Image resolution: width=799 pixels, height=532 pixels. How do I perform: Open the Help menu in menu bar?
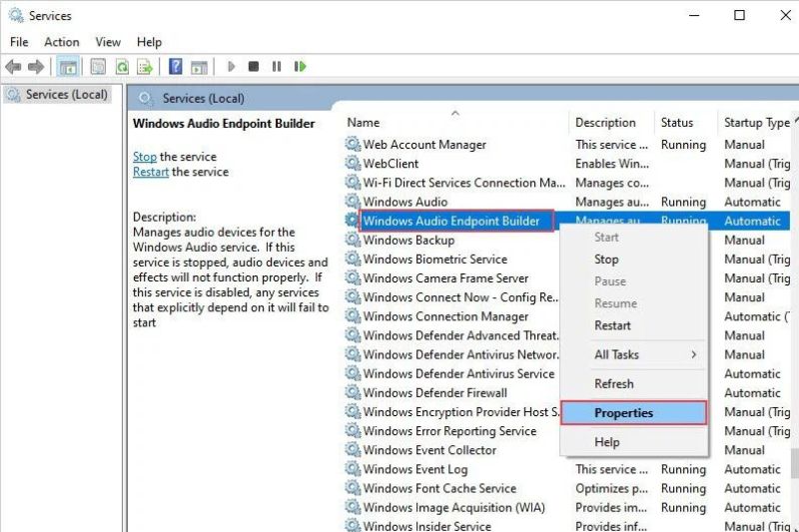tap(149, 42)
